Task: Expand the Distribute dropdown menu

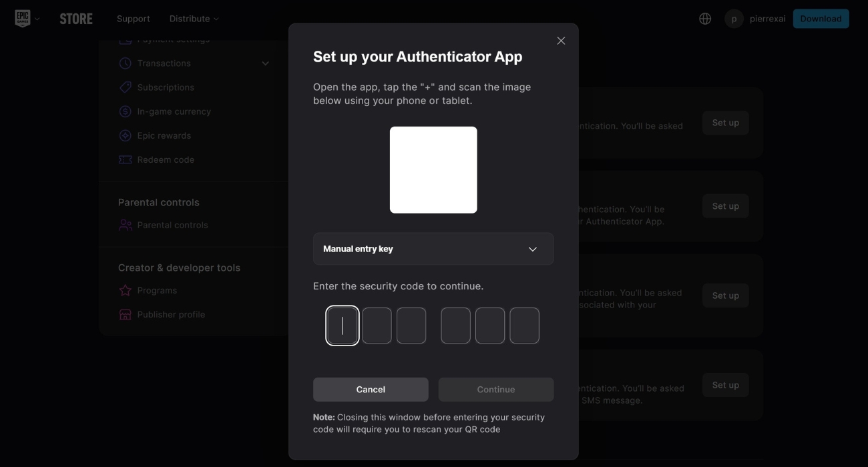Action: 194,19
